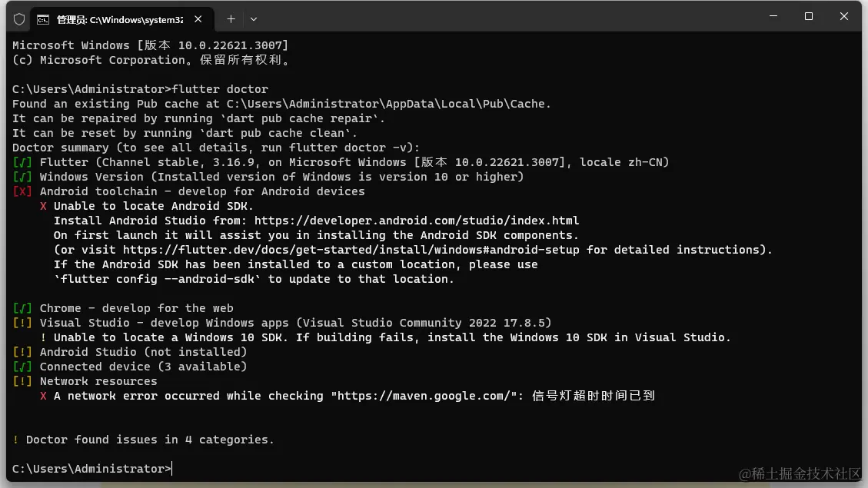The width and height of the screenshot is (868, 488).
Task: Click the green check beside Flutter channel stable
Action: coord(22,162)
